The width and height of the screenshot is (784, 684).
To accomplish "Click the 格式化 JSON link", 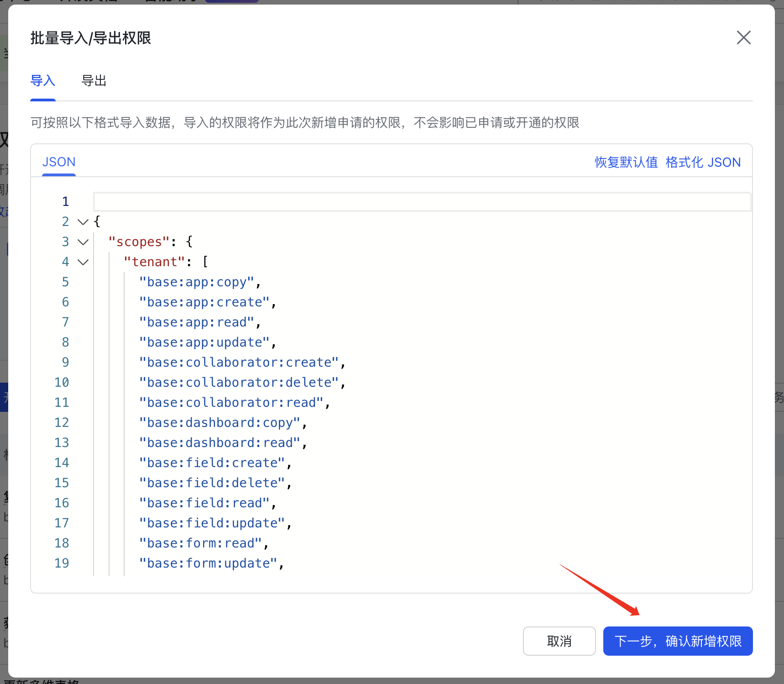I will (x=703, y=162).
